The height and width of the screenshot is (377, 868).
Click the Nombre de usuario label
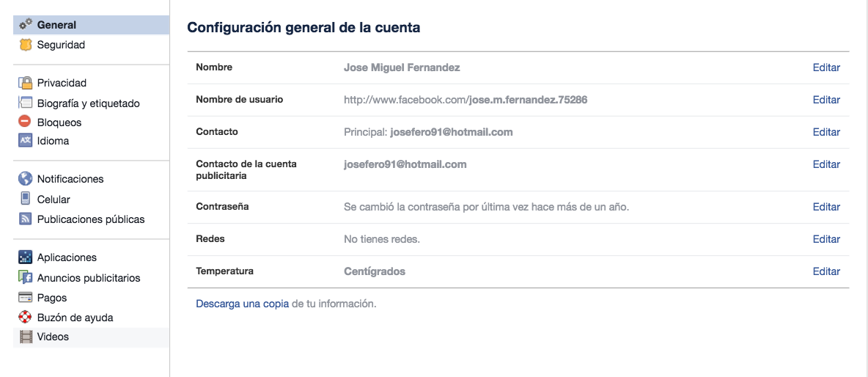coord(240,100)
